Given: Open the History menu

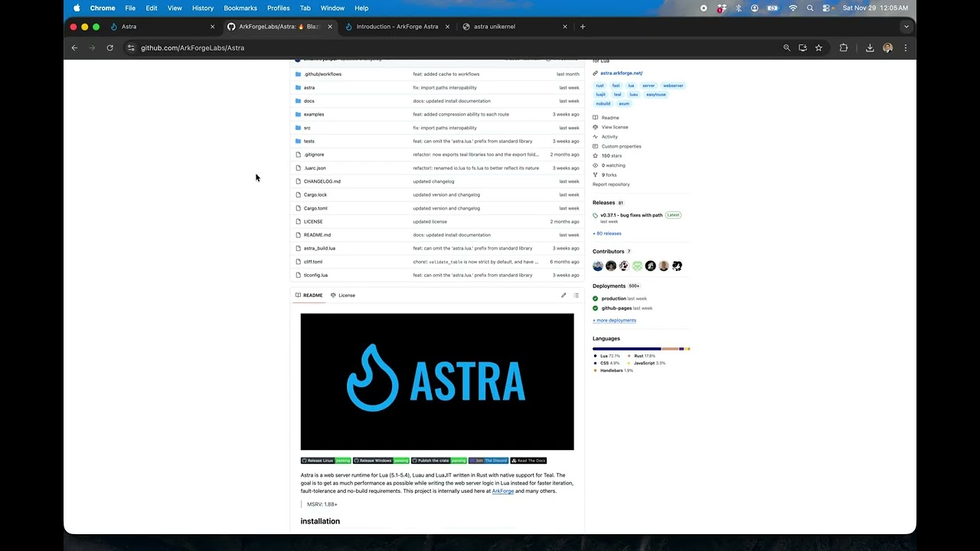Looking at the screenshot, I should coord(203,8).
